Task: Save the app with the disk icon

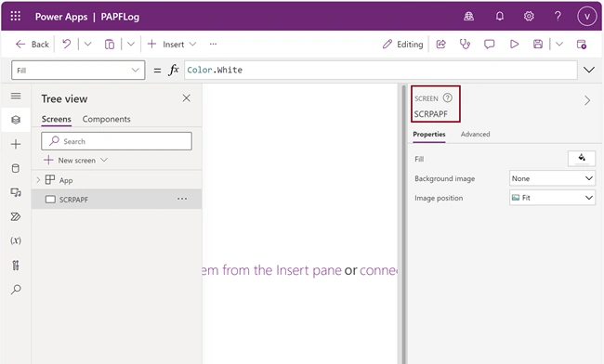Action: (538, 45)
